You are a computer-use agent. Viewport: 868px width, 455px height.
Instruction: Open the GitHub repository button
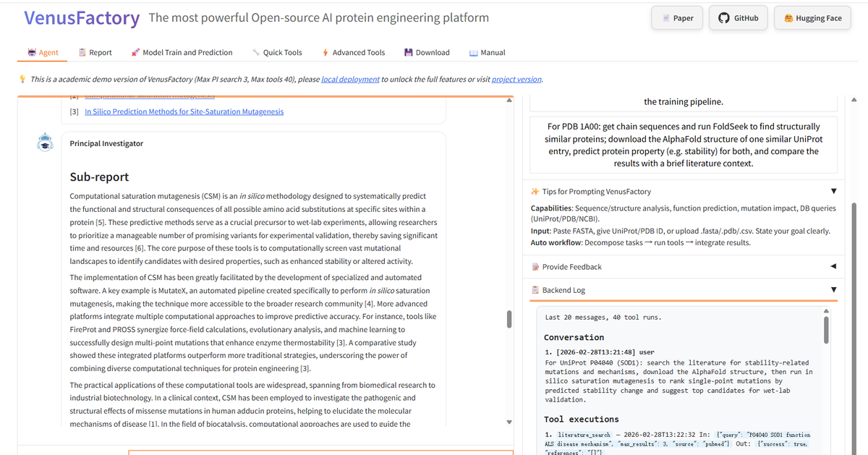tap(738, 18)
